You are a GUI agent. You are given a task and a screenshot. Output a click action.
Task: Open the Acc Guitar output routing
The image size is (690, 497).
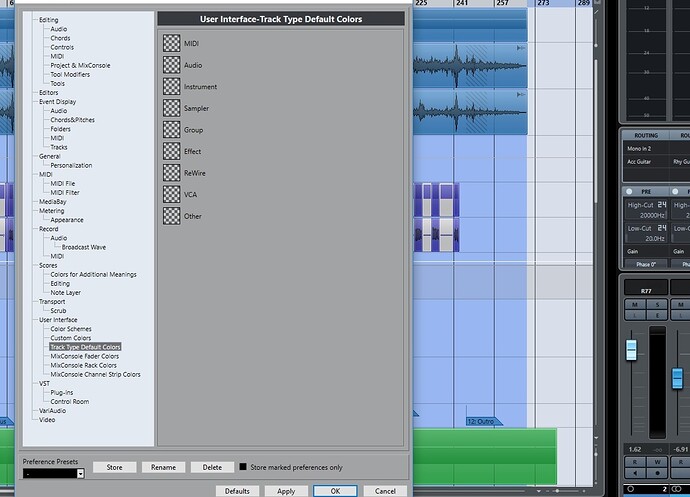pyautogui.click(x=646, y=162)
